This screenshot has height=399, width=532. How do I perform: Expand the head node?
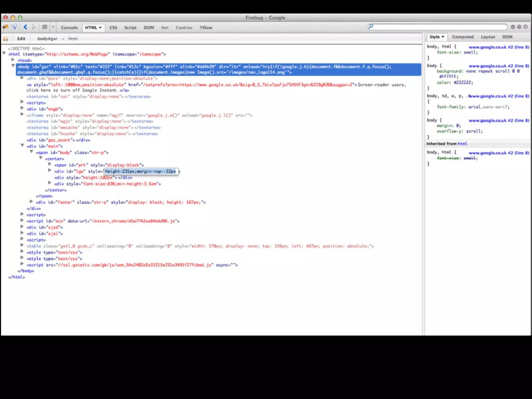13,60
